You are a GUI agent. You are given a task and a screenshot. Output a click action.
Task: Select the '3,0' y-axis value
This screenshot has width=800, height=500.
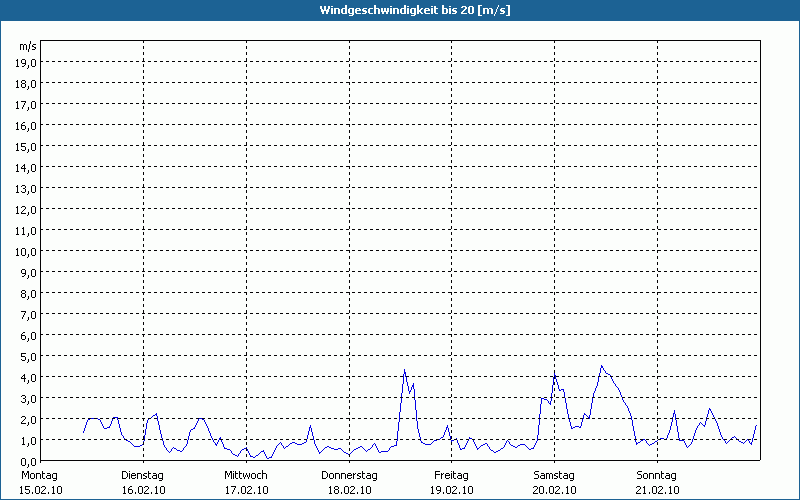click(29, 398)
